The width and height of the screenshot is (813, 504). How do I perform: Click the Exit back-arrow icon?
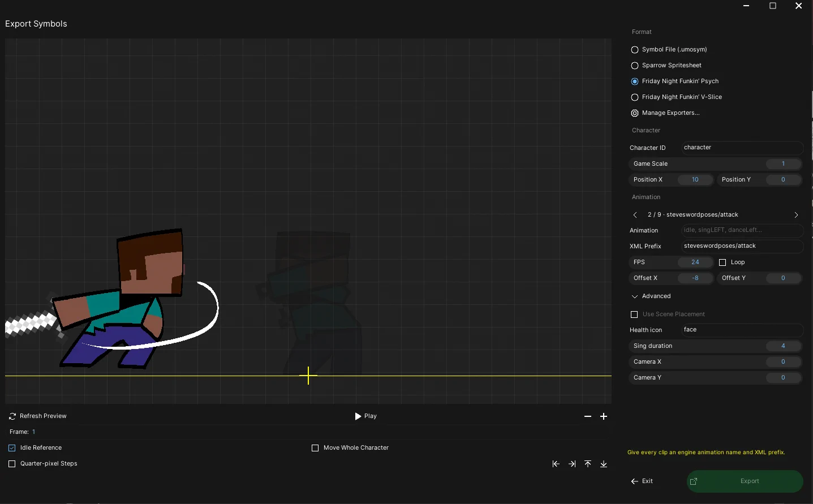(635, 481)
